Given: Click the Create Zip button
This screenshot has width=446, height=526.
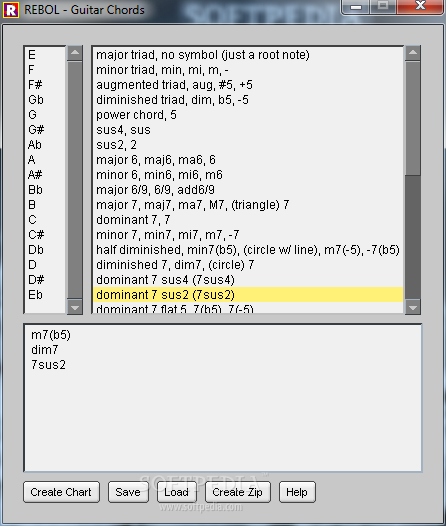Looking at the screenshot, I should (237, 492).
